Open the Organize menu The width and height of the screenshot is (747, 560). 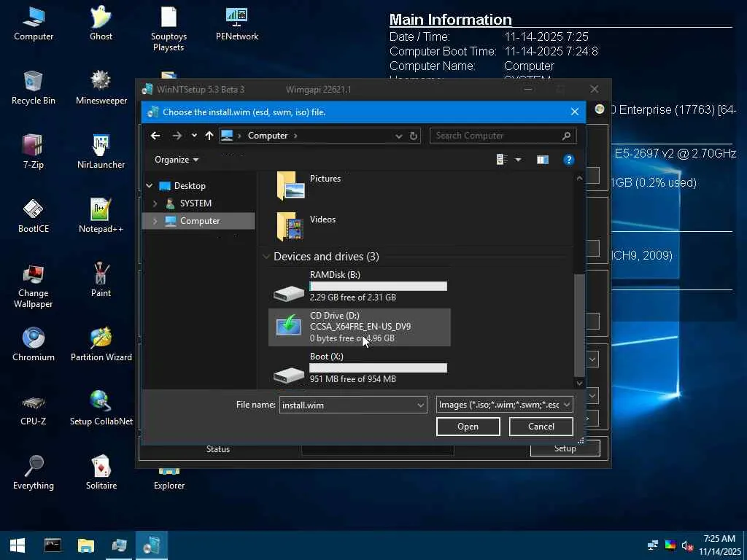coord(177,160)
